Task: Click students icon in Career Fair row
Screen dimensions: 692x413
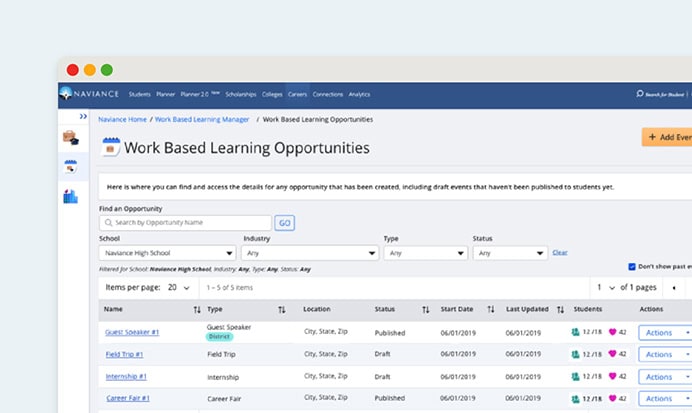Action: coord(575,399)
